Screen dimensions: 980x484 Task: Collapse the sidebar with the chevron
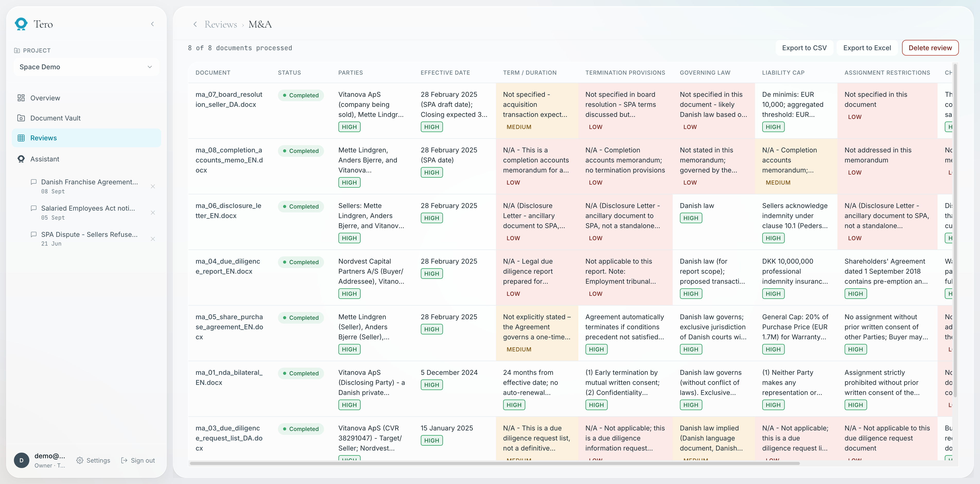coord(153,24)
